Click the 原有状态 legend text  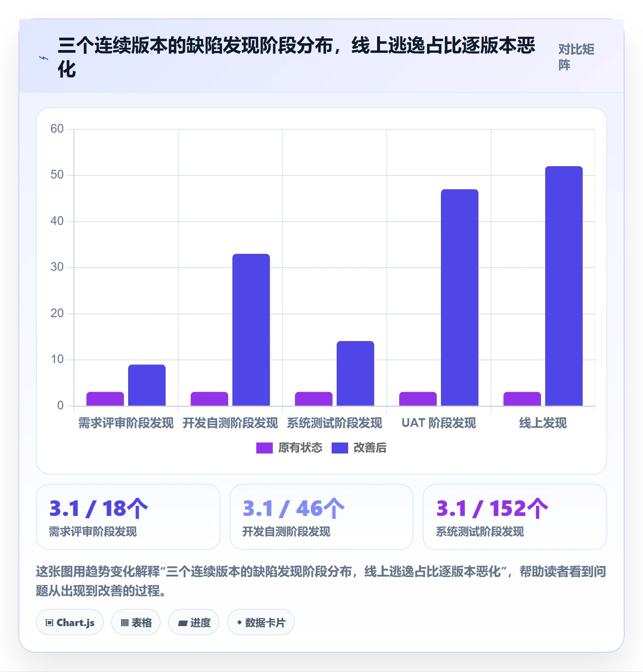[x=300, y=448]
